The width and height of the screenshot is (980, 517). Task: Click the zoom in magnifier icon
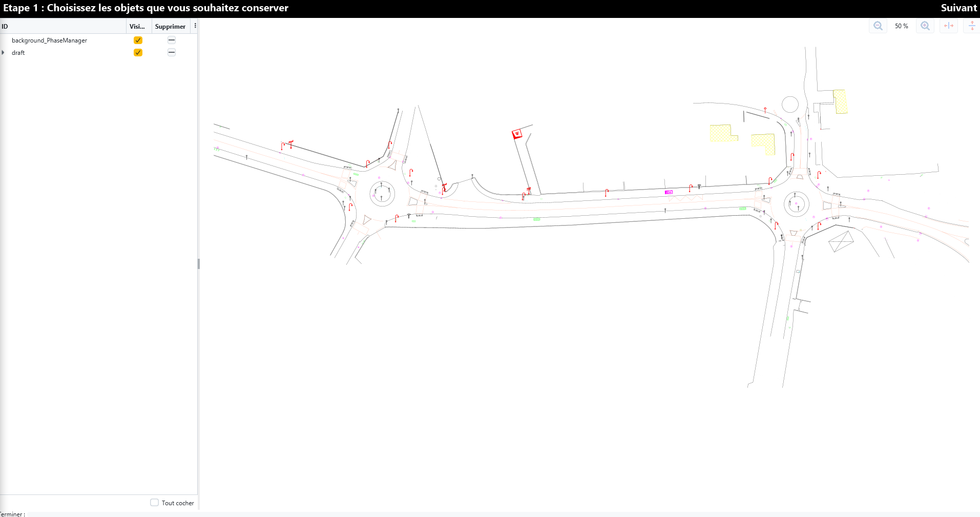[x=925, y=26]
